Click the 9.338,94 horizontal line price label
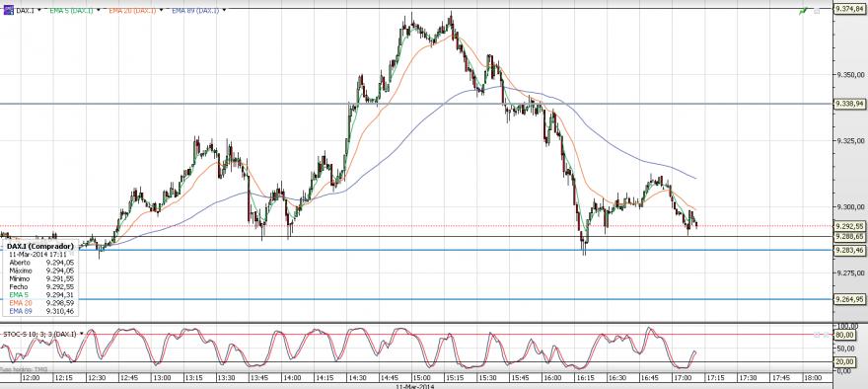The height and width of the screenshot is (389, 868). [849, 104]
